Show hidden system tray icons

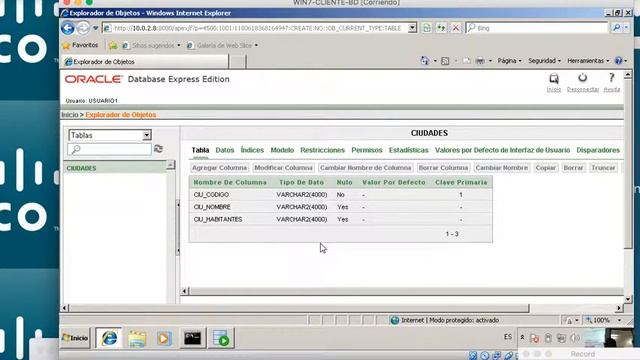pos(522,337)
